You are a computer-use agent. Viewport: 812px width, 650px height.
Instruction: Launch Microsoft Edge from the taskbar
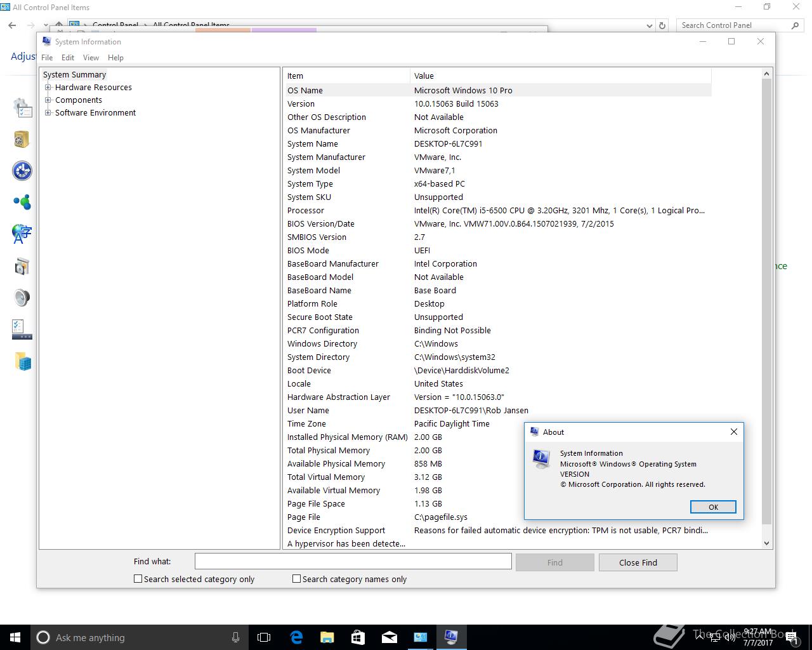pos(296,637)
